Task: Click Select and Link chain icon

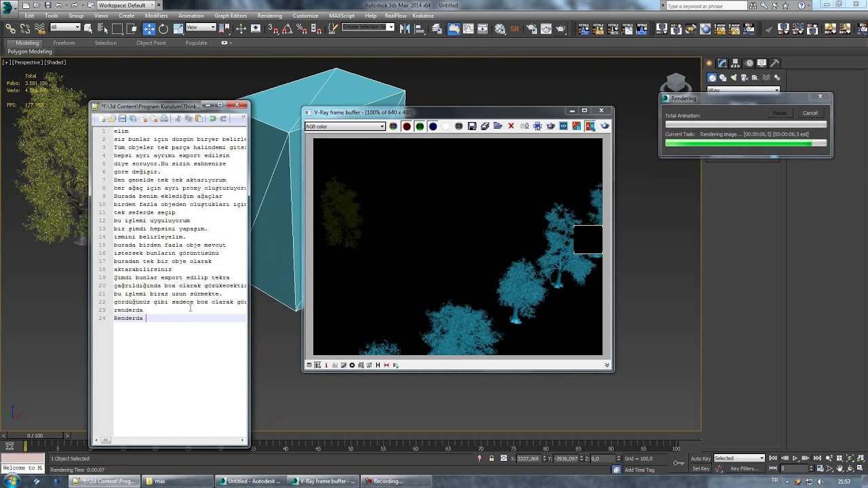Action: pyautogui.click(x=10, y=28)
